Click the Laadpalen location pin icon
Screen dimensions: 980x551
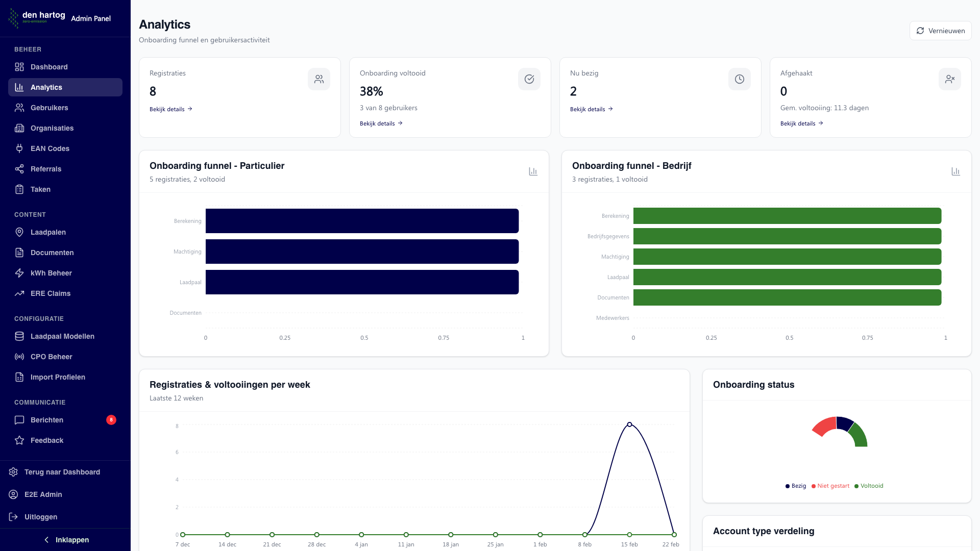tap(19, 232)
